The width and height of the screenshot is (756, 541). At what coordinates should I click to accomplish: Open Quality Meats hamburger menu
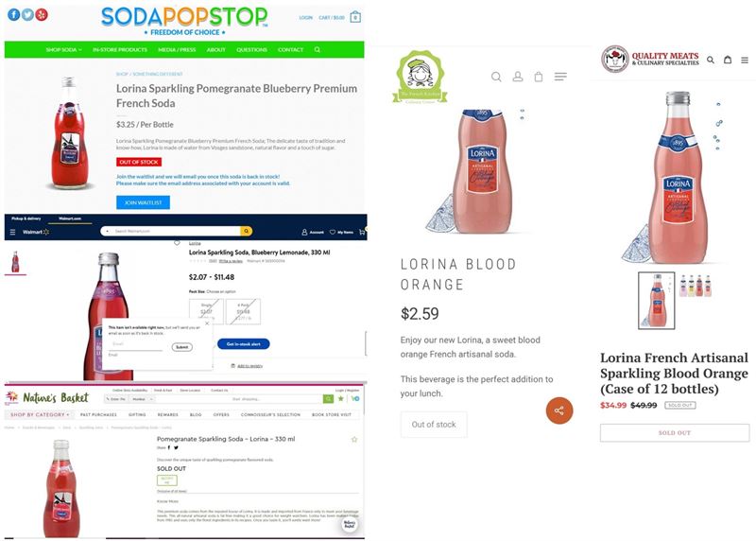pos(745,61)
